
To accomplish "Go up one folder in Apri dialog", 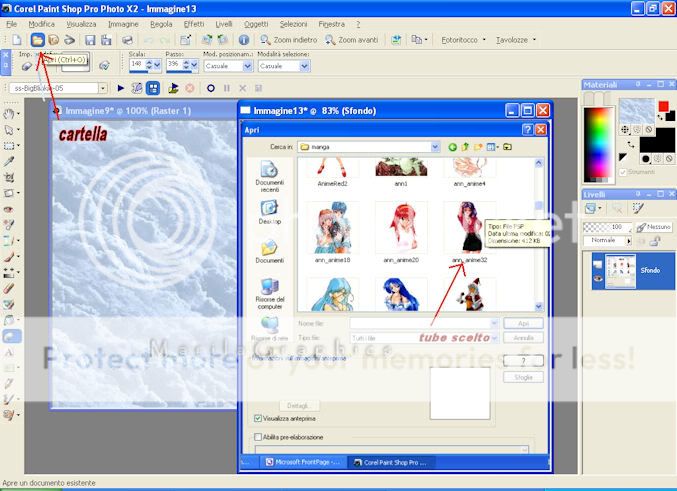I will 465,147.
